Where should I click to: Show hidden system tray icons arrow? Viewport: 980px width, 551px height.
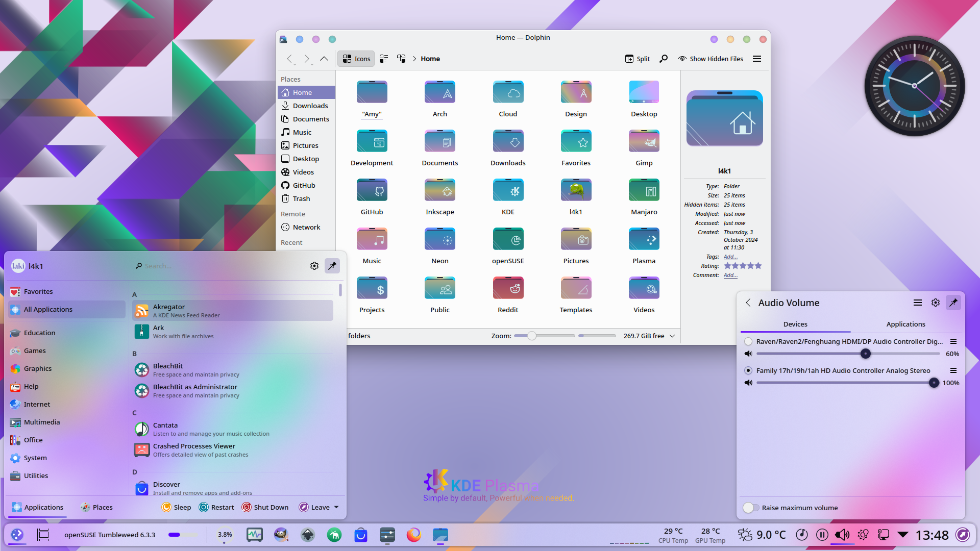click(x=903, y=534)
